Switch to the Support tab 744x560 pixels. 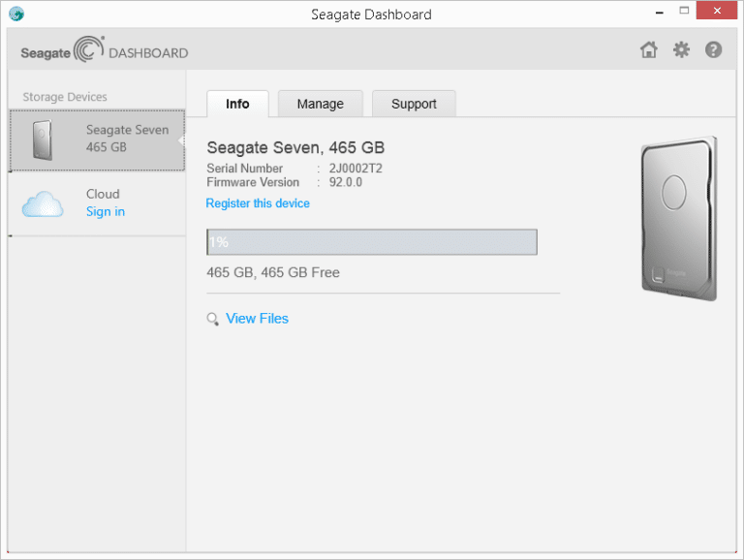pyautogui.click(x=414, y=104)
